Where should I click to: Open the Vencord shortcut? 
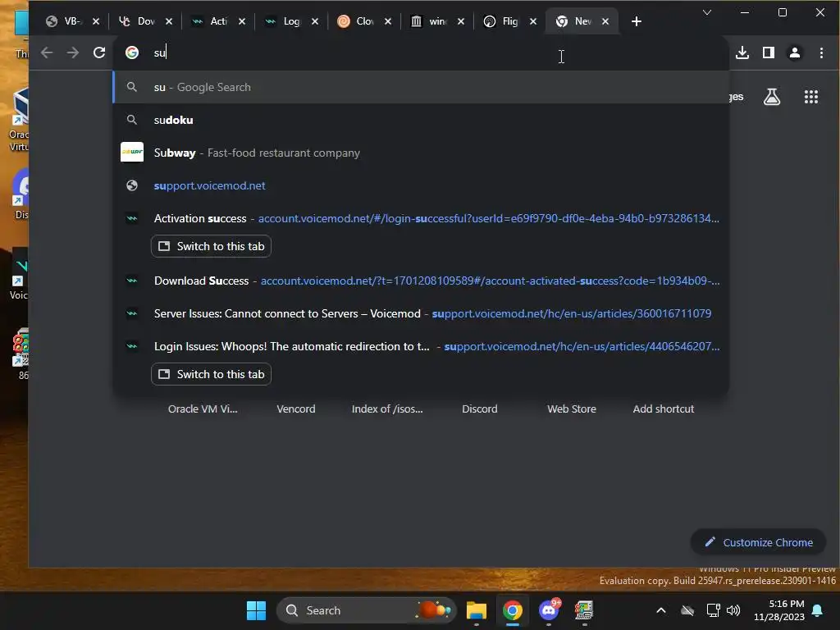pyautogui.click(x=295, y=409)
